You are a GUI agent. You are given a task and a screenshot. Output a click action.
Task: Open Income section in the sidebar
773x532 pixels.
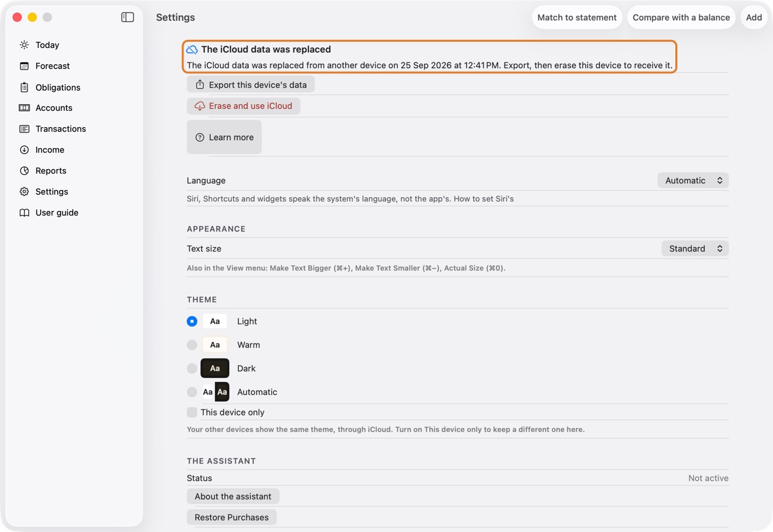point(50,150)
